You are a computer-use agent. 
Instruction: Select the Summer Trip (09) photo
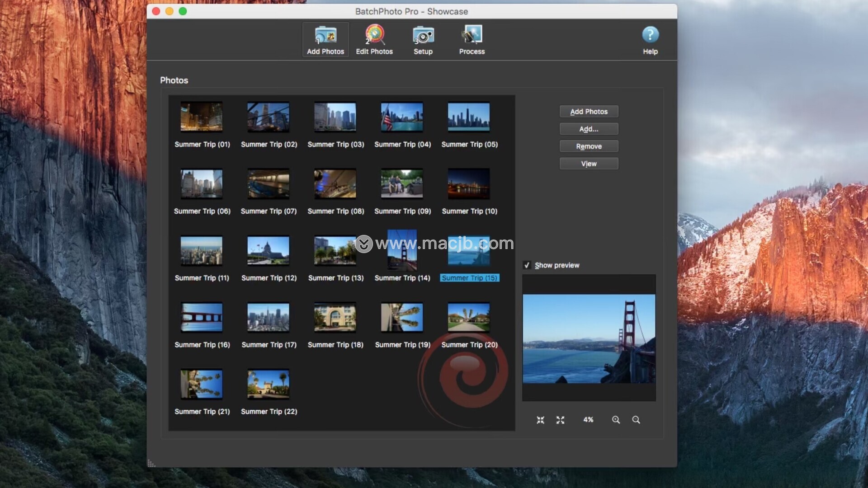pyautogui.click(x=401, y=183)
